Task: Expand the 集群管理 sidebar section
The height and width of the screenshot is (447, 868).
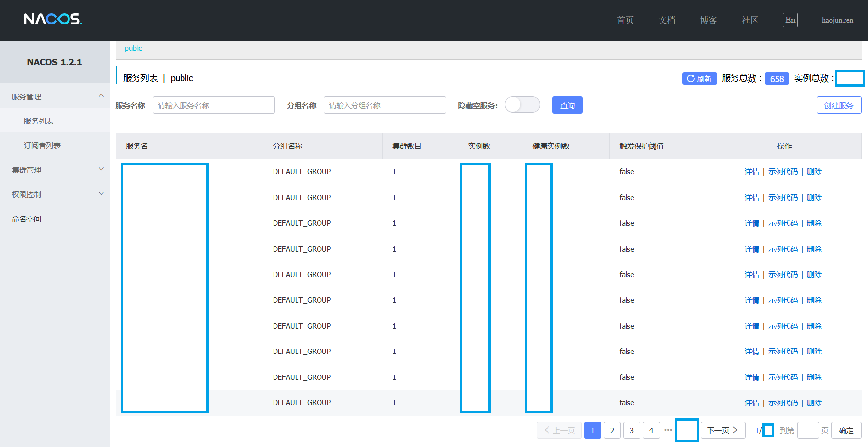Action: click(x=55, y=170)
